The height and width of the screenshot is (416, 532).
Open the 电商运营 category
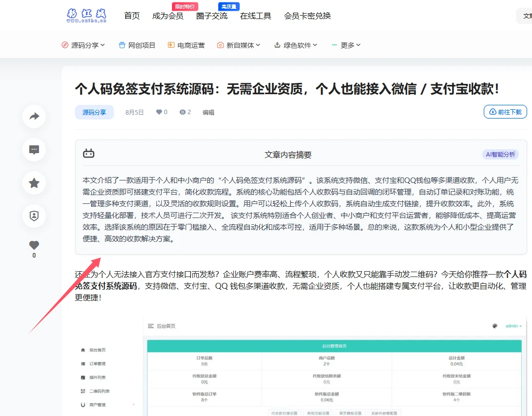[x=191, y=45]
